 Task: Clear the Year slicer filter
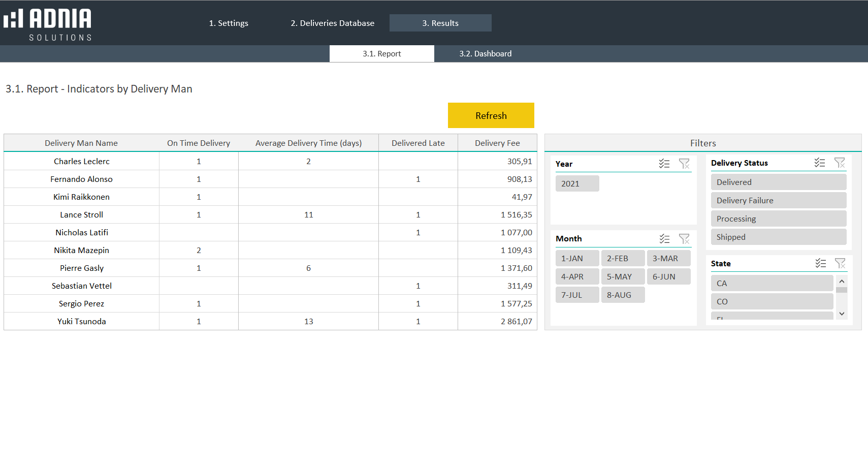point(684,164)
